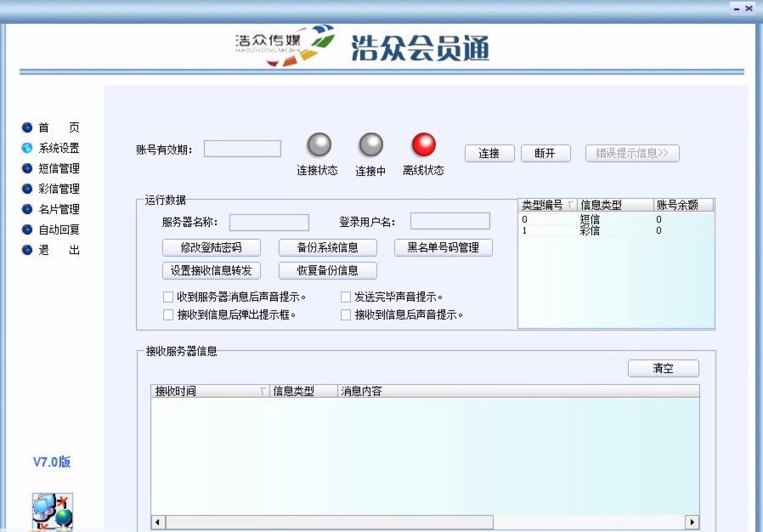Screen dimensions: 763x532
Task: Click 设置接收信息转发 button
Action: coord(212,270)
